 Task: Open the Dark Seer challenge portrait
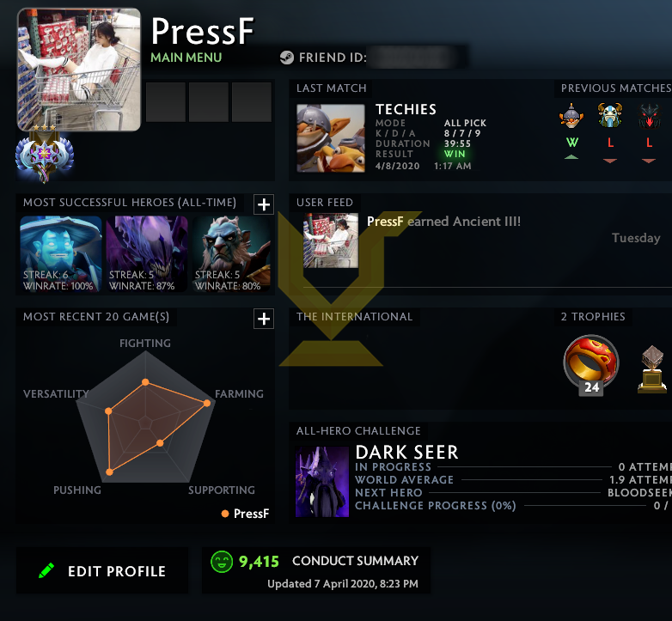click(x=322, y=482)
